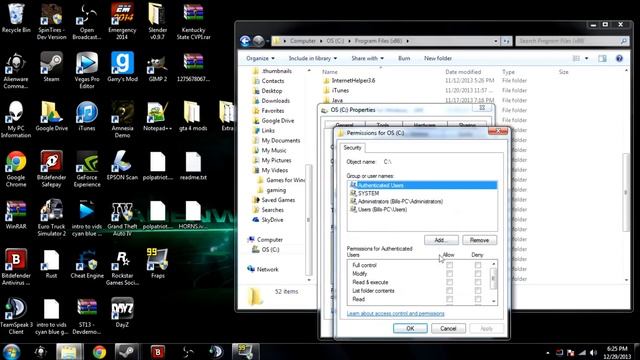Check Allow for List folder contents
This screenshot has width=640, height=360.
[x=449, y=291]
